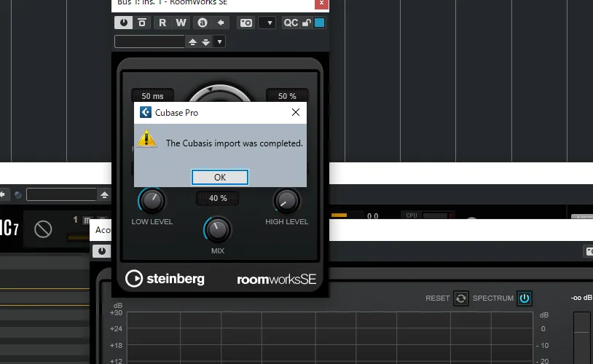593x364 pixels.
Task: Click the camera icon at far right edge
Action: pos(589,251)
